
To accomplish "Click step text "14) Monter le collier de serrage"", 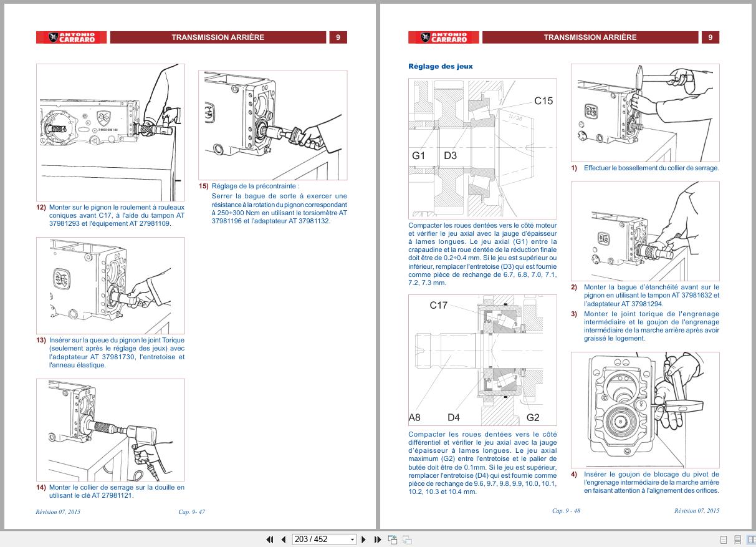I will (110, 491).
